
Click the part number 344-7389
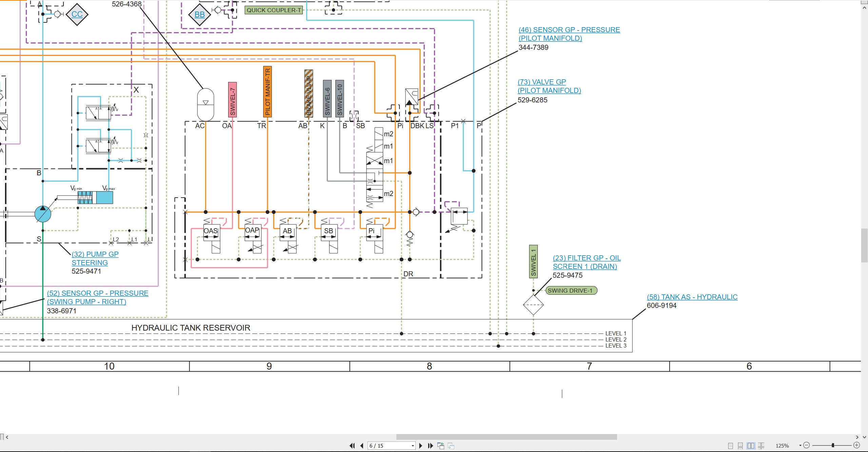pos(533,47)
